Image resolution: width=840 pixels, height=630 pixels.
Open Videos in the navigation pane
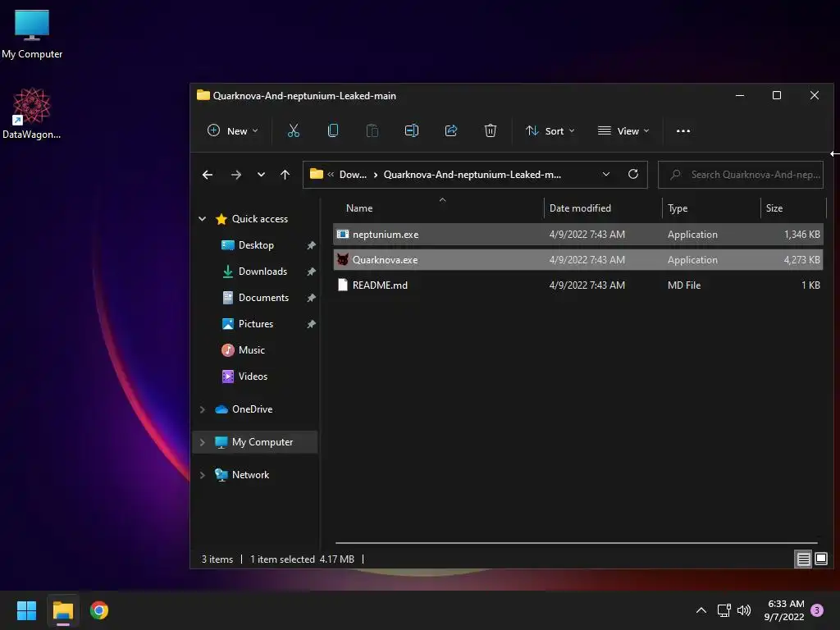pyautogui.click(x=253, y=376)
